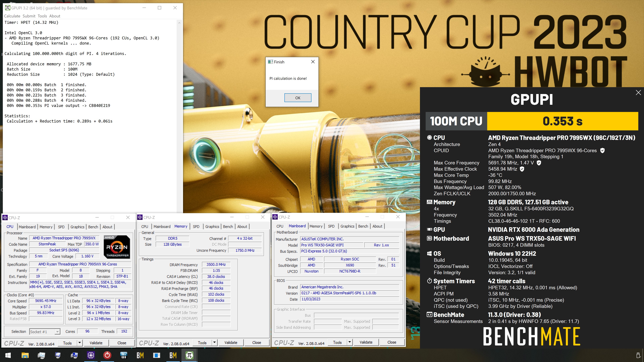Click CPU-Z title icon of right window
Image resolution: width=644 pixels, height=362 pixels.
(275, 217)
